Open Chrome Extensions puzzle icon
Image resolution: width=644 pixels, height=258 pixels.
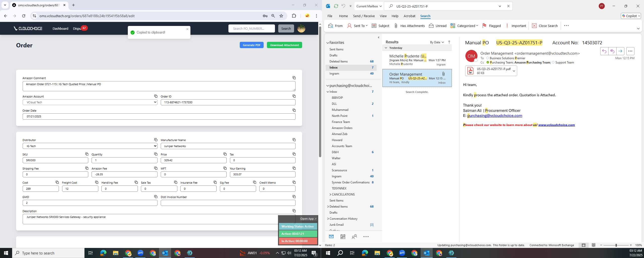pos(294,16)
